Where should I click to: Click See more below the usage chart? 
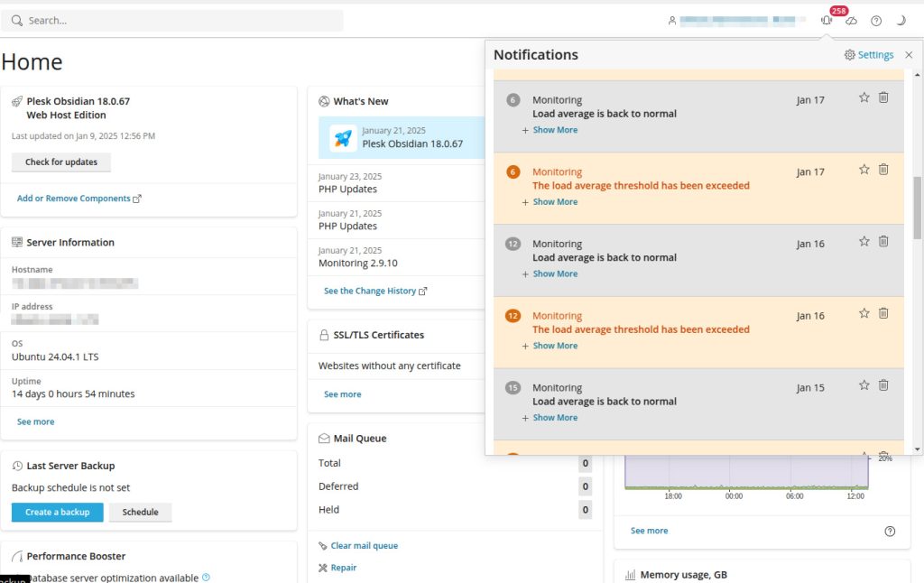(x=650, y=531)
